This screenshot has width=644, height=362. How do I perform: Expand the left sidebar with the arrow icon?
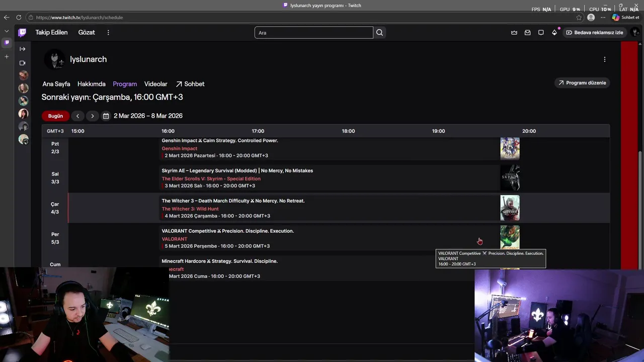pos(22,49)
